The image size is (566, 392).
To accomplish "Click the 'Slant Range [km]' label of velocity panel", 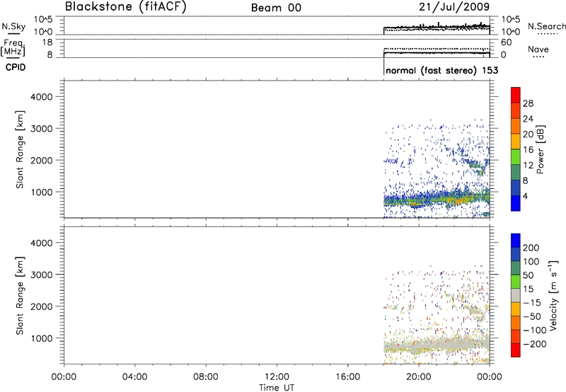I will [20, 296].
